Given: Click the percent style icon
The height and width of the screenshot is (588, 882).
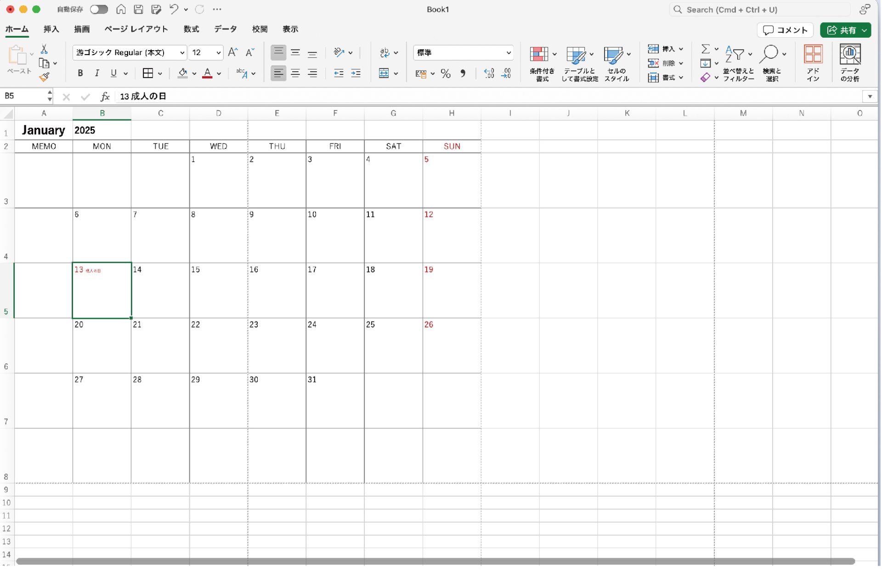Looking at the screenshot, I should 445,73.
